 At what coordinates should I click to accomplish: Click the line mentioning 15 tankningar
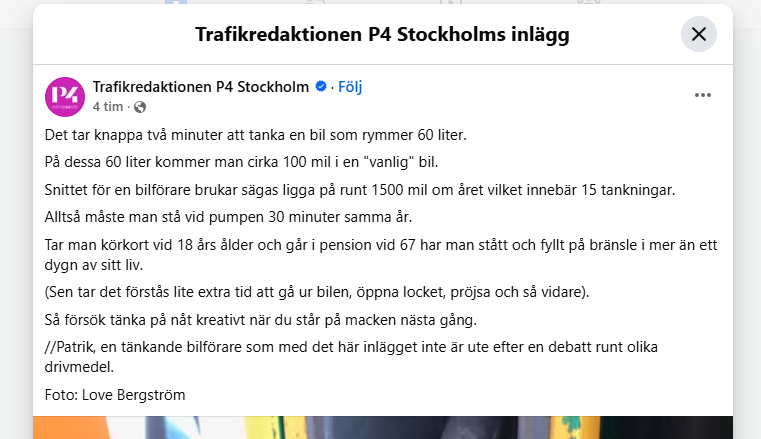point(360,190)
